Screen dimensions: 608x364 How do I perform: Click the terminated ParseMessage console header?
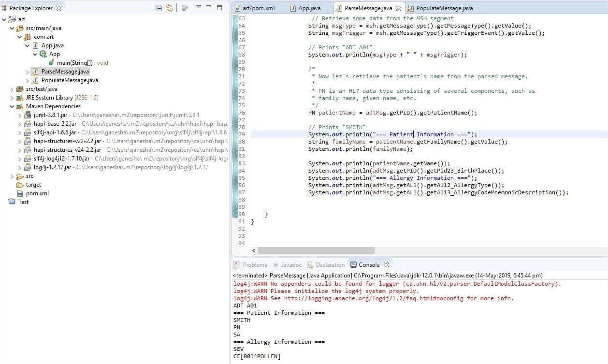click(x=387, y=276)
